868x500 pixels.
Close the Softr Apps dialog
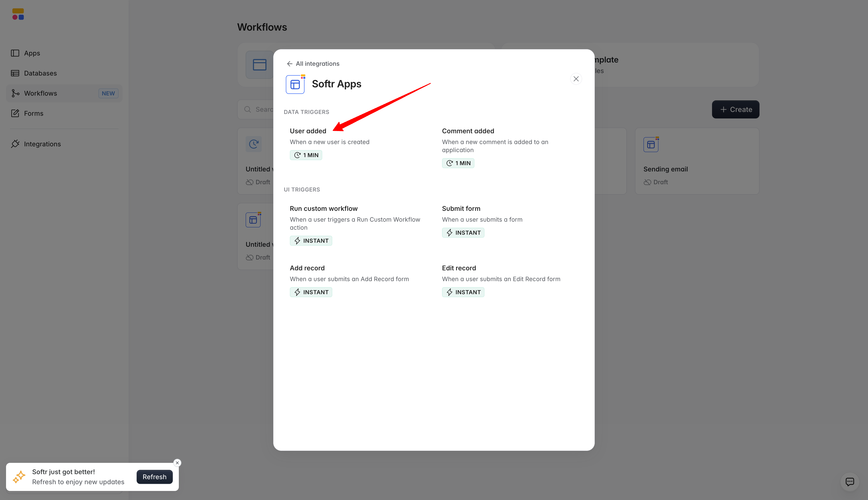(x=576, y=79)
